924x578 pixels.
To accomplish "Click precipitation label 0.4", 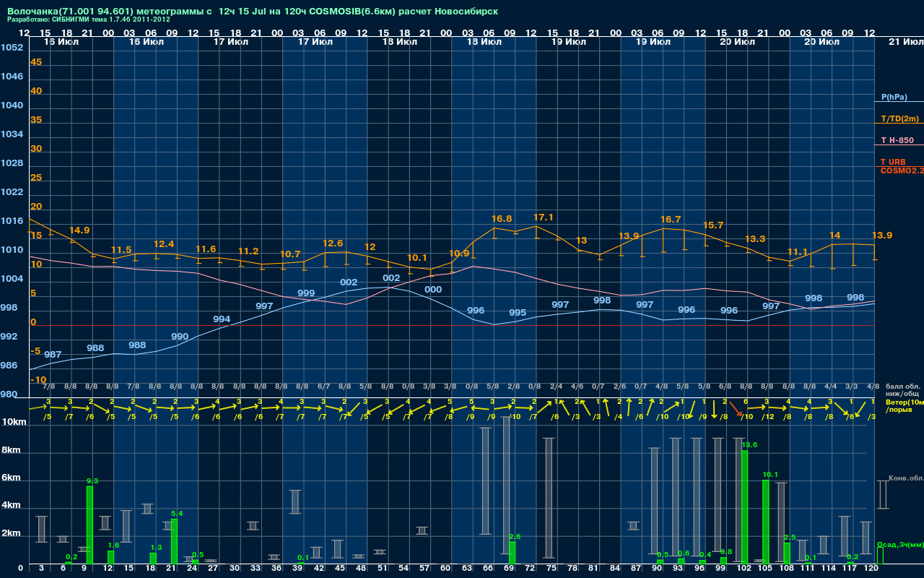I will tap(705, 555).
